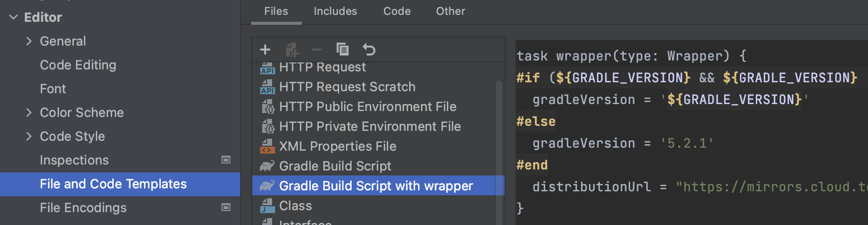Open the Code tab
The width and height of the screenshot is (868, 225).
[x=397, y=11]
